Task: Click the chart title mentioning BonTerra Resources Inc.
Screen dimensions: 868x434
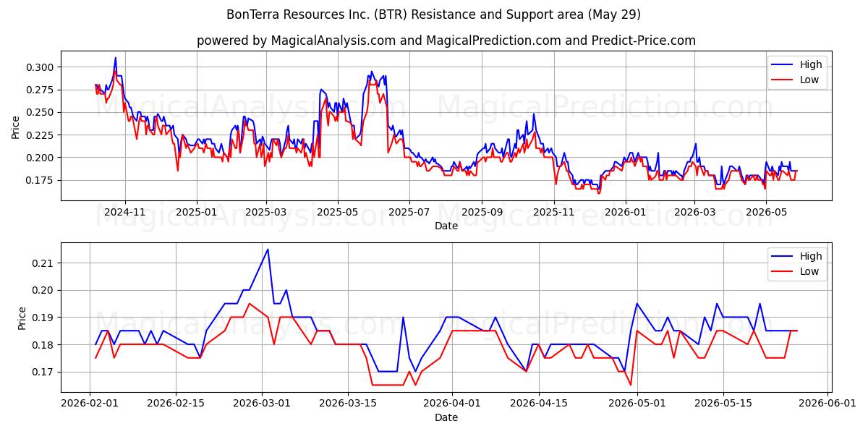Action: pos(433,14)
